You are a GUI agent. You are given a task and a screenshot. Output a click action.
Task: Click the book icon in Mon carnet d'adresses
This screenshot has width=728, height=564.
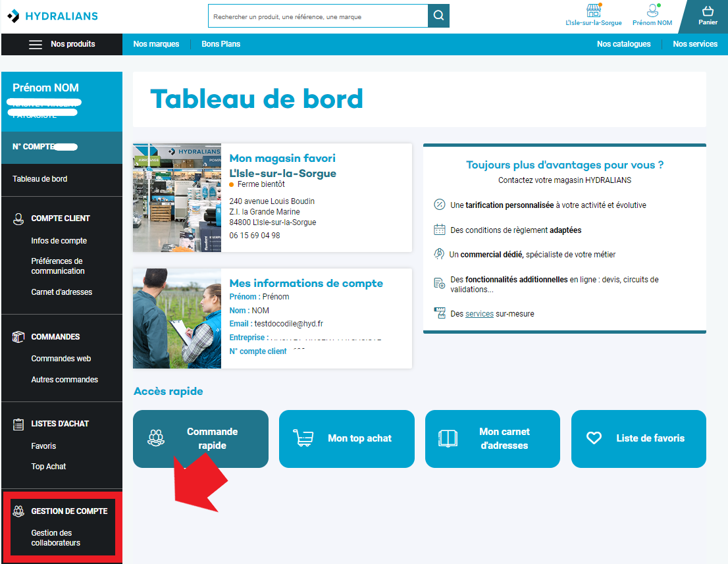448,438
